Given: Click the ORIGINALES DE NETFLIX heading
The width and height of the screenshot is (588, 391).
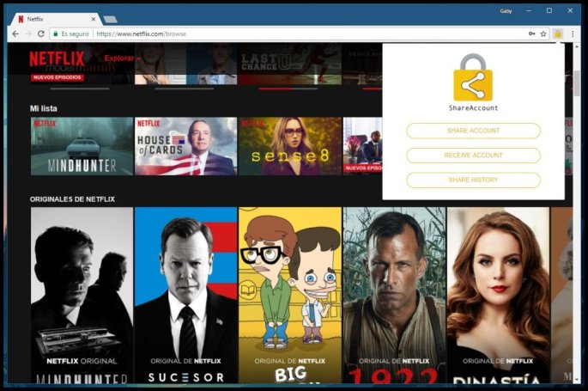Looking at the screenshot, I should pyautogui.click(x=72, y=199).
